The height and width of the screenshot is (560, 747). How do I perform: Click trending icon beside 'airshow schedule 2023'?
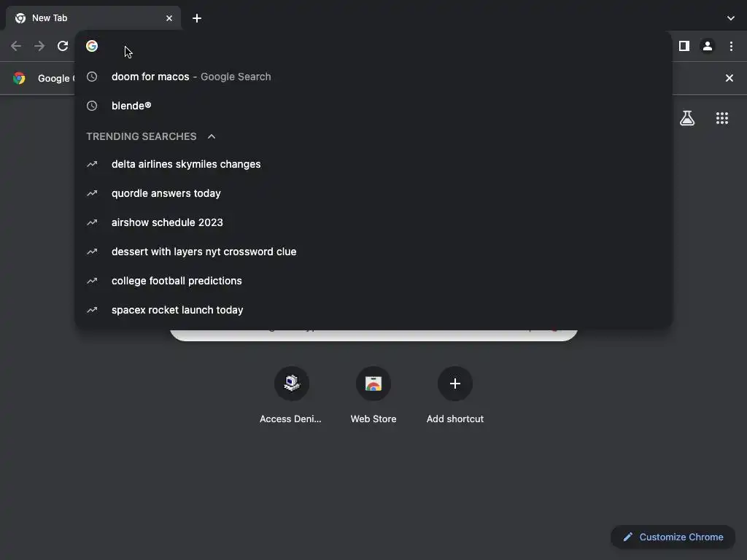(92, 222)
